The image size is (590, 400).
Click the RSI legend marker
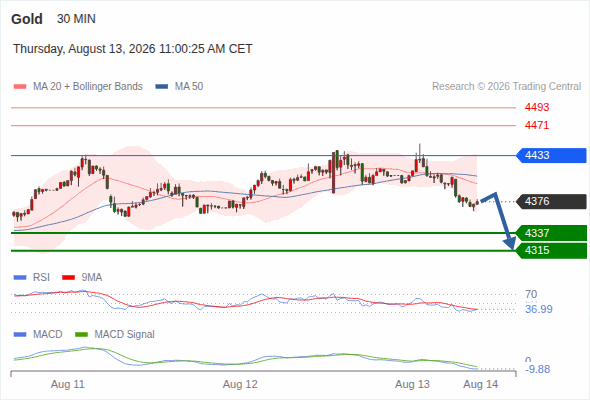[20, 278]
